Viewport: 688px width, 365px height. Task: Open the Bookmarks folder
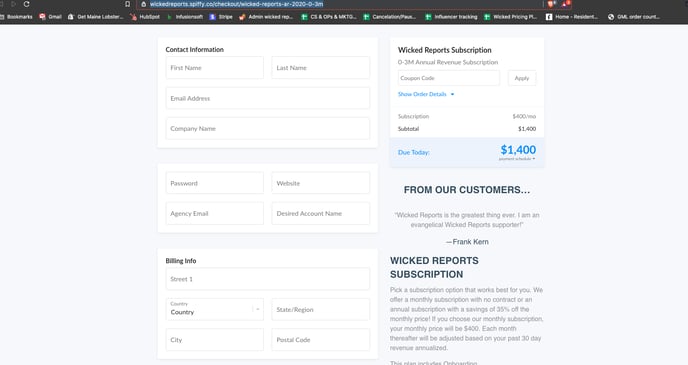pyautogui.click(x=16, y=17)
